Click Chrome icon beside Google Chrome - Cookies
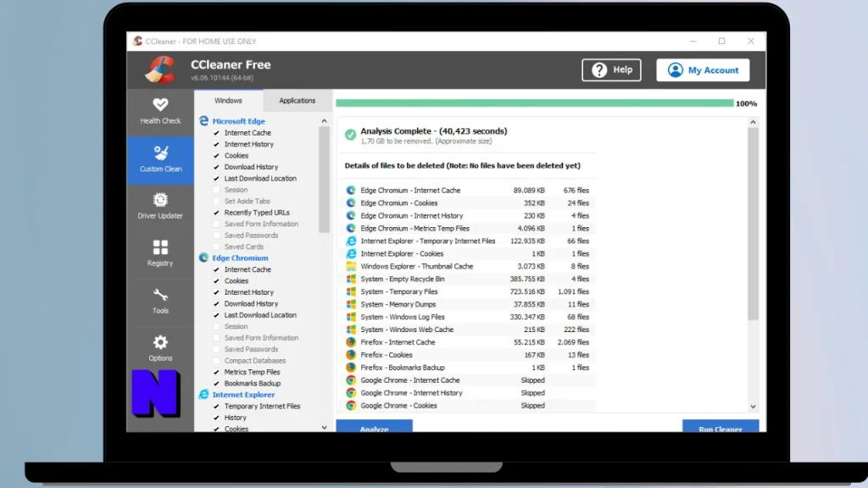Screen dimensions: 868x488 tap(350, 406)
